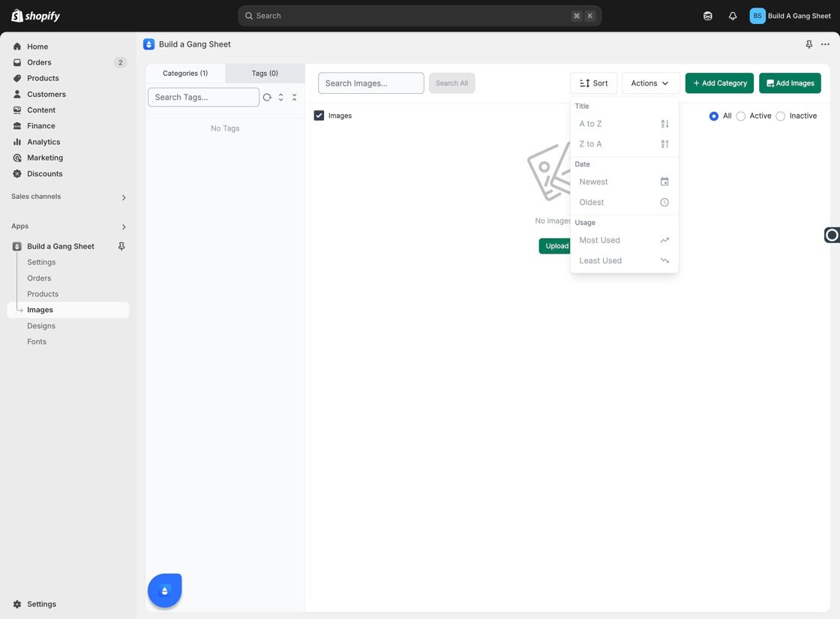Sort images A to Z

[624, 124]
